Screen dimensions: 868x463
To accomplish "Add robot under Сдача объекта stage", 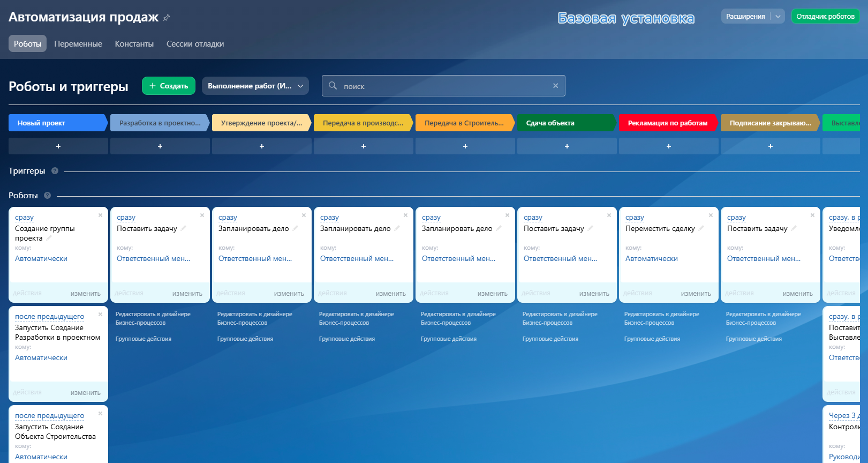I will pyautogui.click(x=567, y=146).
